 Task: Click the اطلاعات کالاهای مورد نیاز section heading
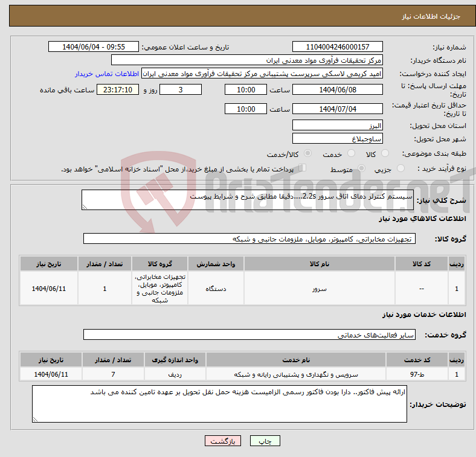422,219
